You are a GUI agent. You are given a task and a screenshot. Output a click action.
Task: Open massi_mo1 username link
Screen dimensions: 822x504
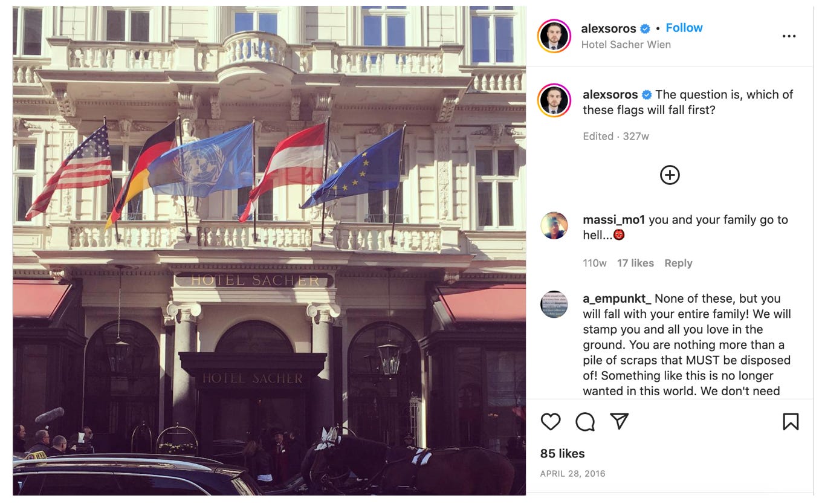tap(614, 220)
